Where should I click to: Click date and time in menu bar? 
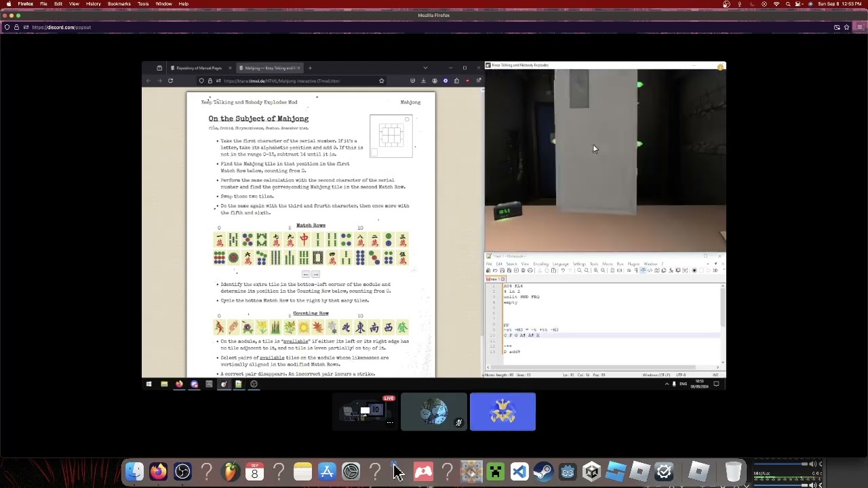(839, 4)
